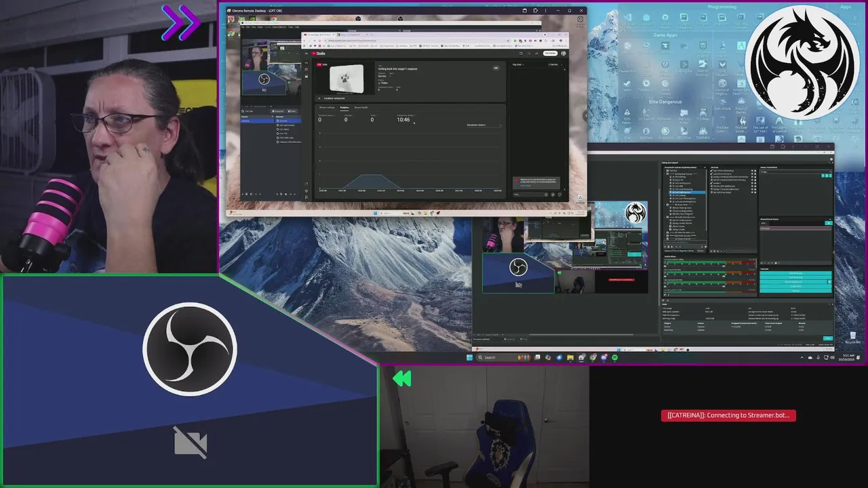Click the top Start Streaming control in local OBS
Screen dimensions: 868x488
(795, 273)
